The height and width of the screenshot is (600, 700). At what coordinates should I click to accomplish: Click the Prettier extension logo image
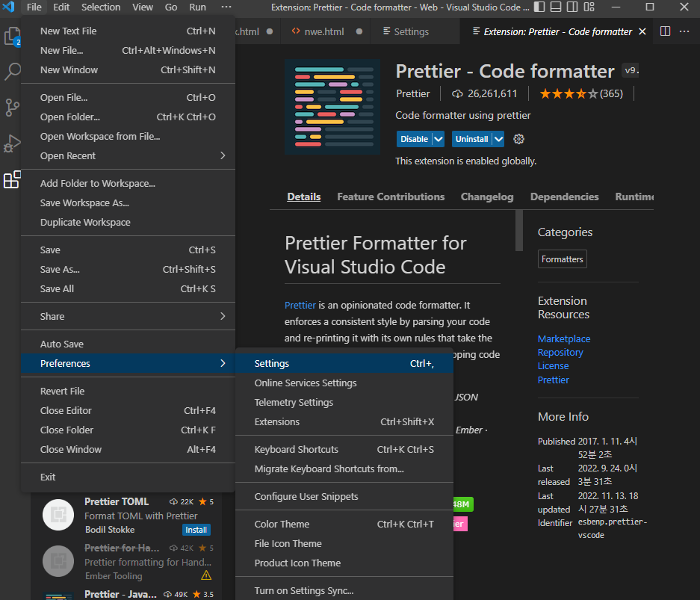click(332, 107)
